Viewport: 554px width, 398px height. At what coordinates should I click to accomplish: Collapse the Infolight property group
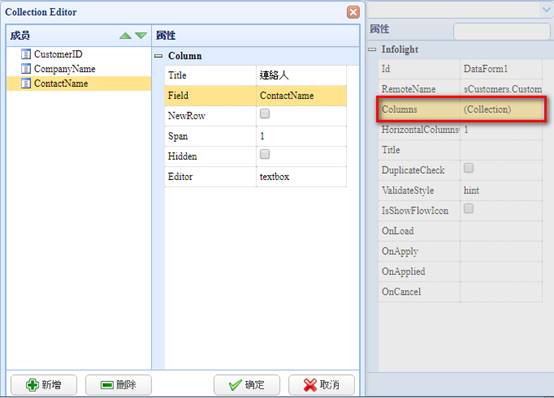[372, 49]
